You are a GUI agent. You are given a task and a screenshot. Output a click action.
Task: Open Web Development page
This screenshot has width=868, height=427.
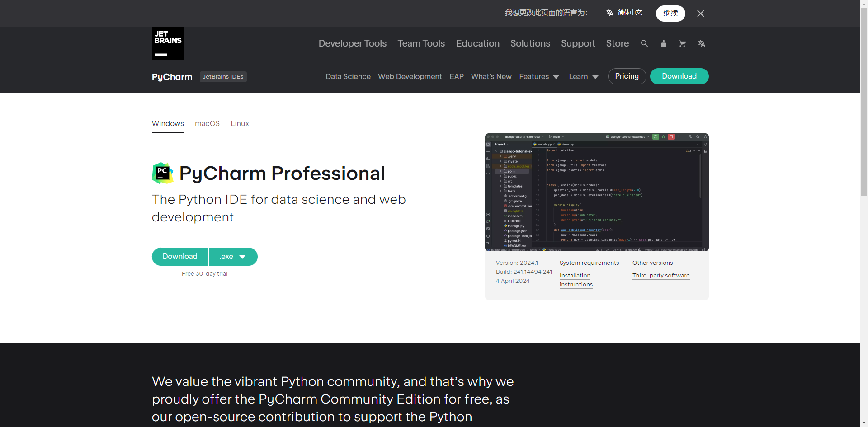[x=410, y=76]
